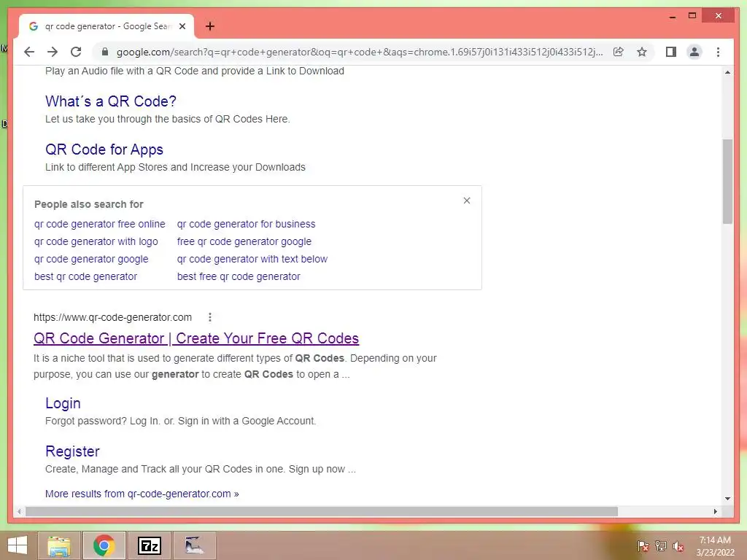
Task: Open the fourth taskbar app after 7-Zip
Action: tap(194, 545)
